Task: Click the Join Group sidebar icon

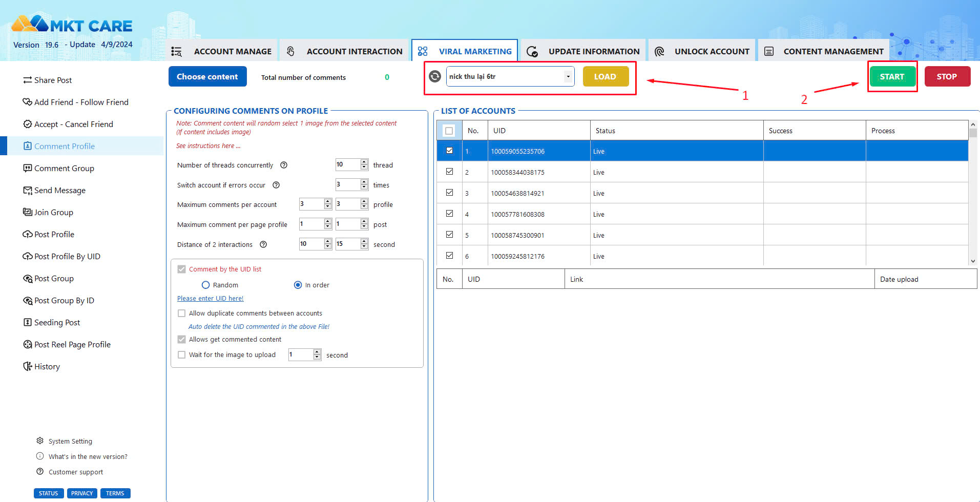Action: pos(28,212)
